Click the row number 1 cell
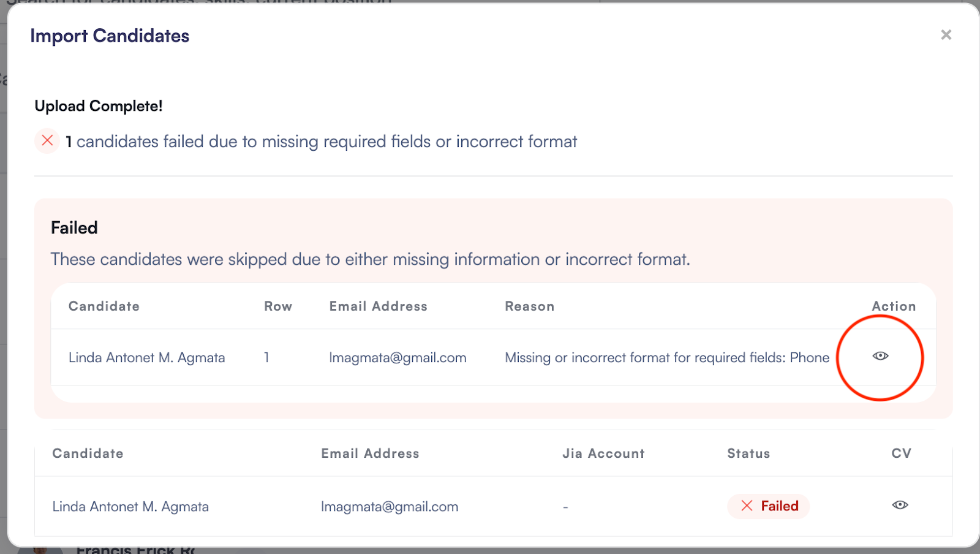The height and width of the screenshot is (554, 980). tap(266, 358)
